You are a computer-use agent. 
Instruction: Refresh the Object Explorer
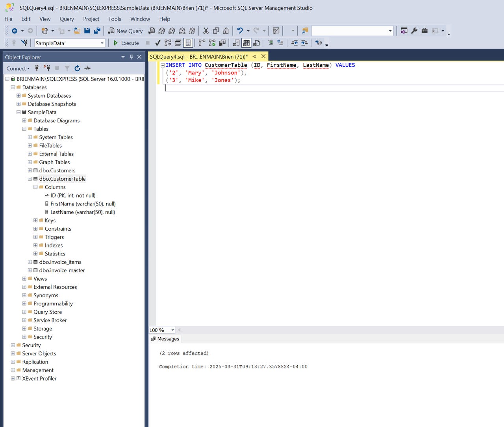coord(77,68)
